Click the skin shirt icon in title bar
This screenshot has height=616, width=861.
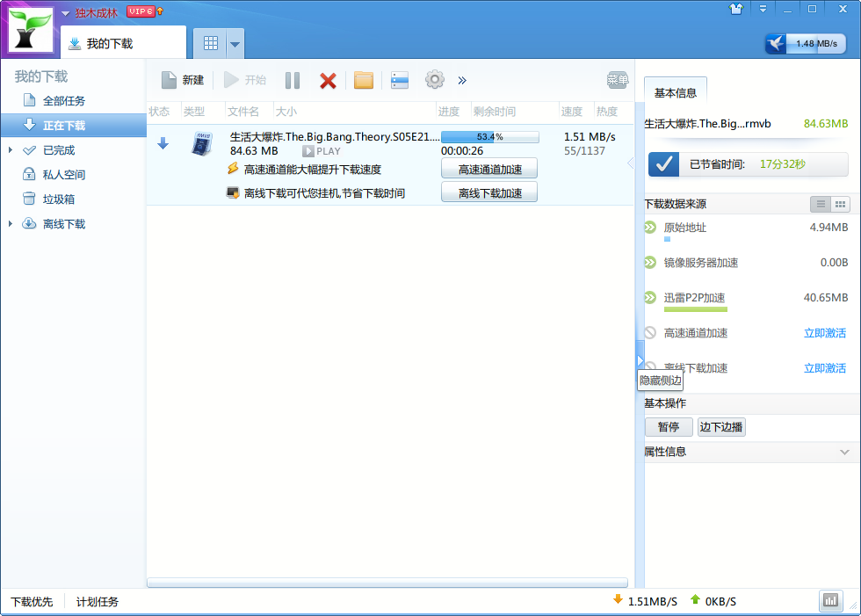[x=736, y=9]
